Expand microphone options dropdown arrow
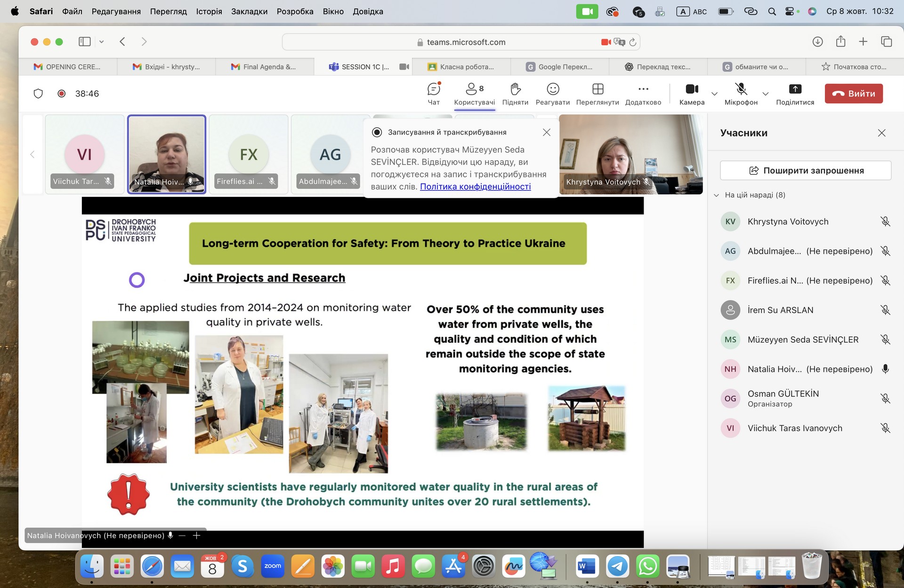 coord(765,94)
